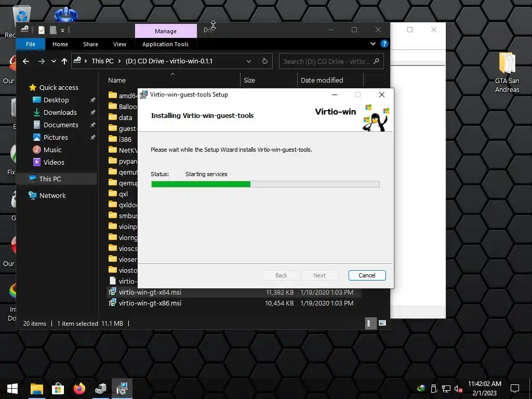Open Desktop in the navigation pane
Screen dimensions: 532x399
(56, 100)
